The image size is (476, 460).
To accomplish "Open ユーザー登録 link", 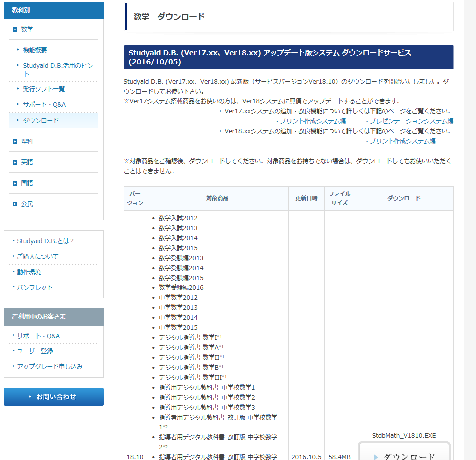I will (x=35, y=351).
